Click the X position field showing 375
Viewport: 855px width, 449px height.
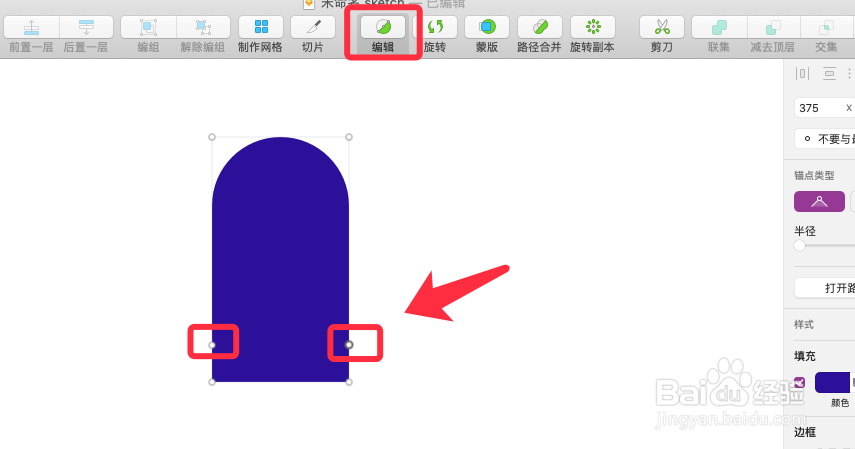pos(824,108)
